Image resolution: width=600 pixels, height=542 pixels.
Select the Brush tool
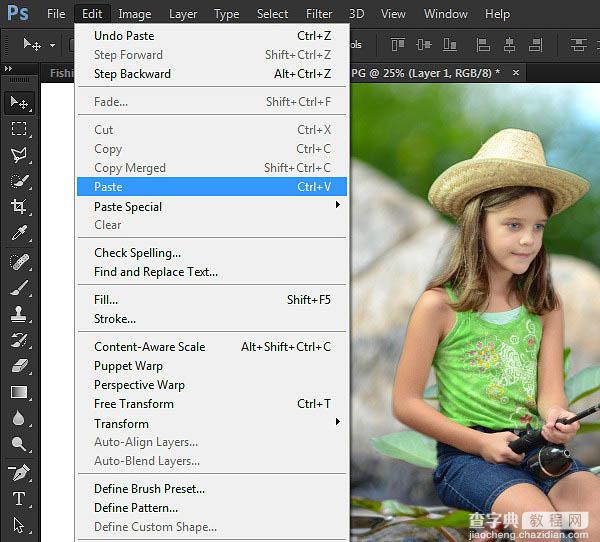pyautogui.click(x=19, y=288)
